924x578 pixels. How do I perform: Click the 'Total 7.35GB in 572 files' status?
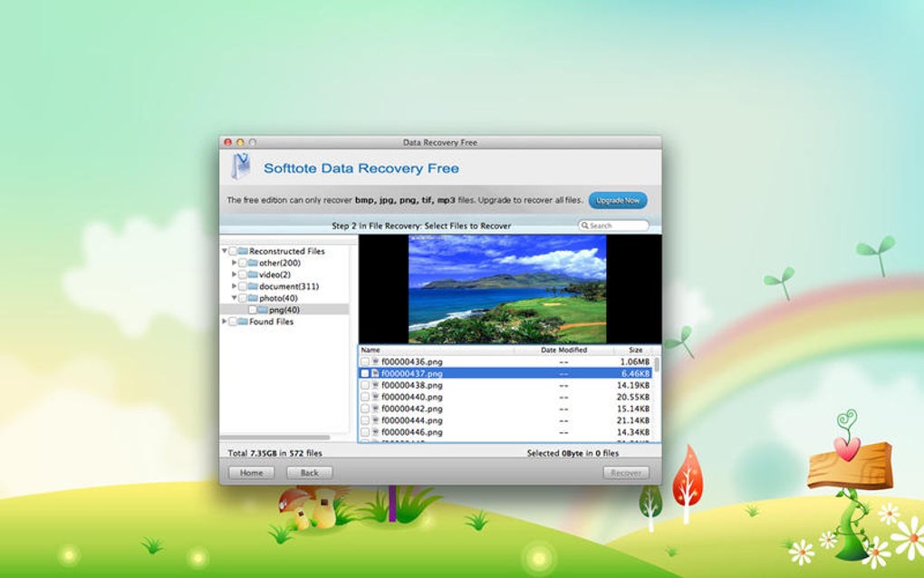274,453
